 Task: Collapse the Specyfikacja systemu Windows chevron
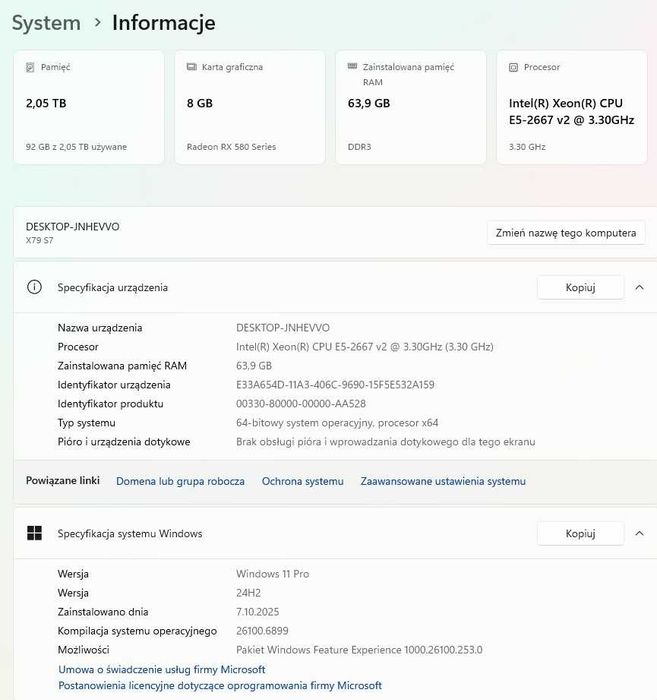click(639, 533)
